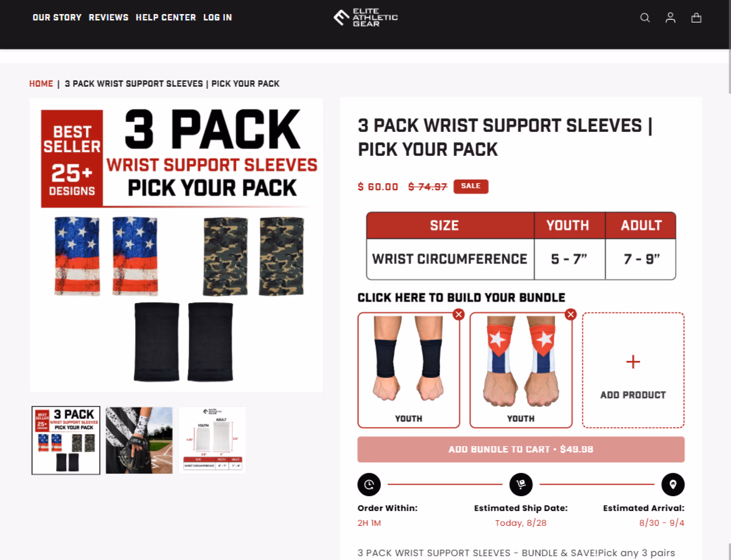Open the search icon in header
Screen dimensions: 731x560
[x=645, y=18]
